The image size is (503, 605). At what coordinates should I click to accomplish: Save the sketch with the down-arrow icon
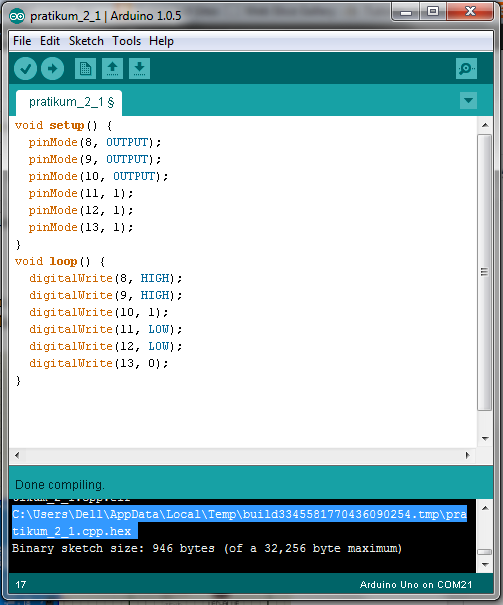(139, 69)
